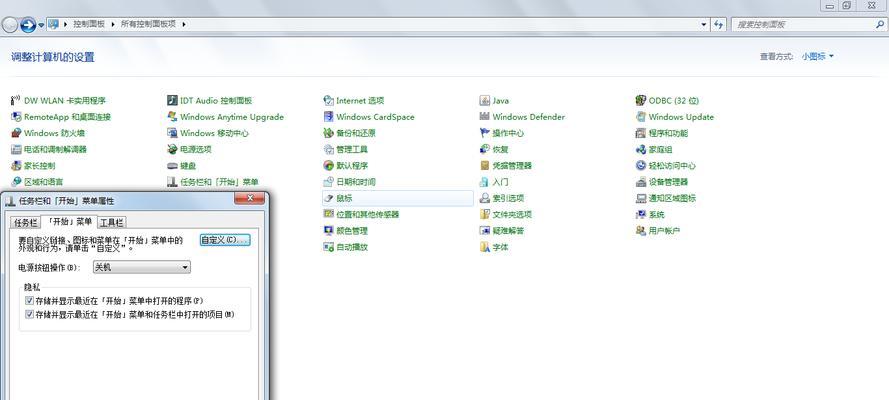The image size is (889, 400).
Task: Open 用户帐户 icon
Action: point(641,231)
